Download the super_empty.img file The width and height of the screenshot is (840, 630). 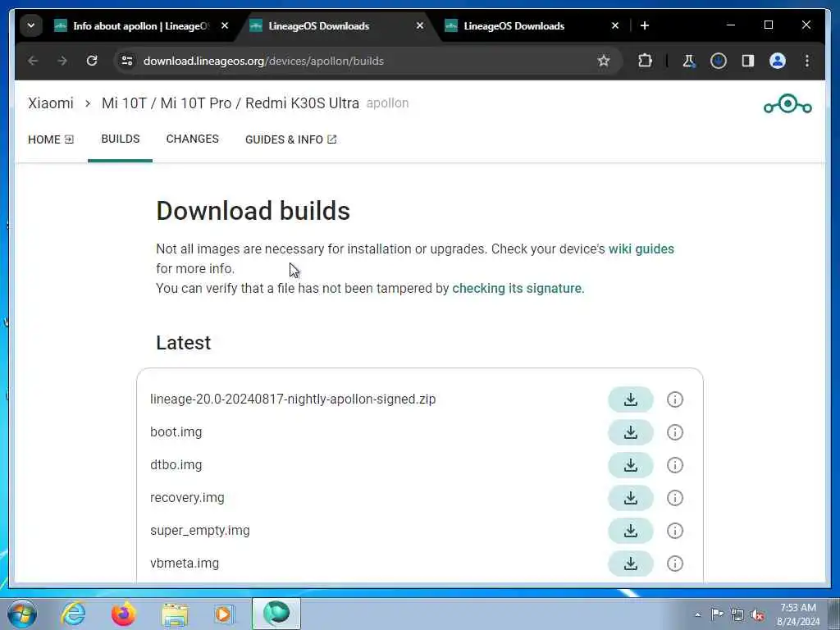pyautogui.click(x=631, y=531)
